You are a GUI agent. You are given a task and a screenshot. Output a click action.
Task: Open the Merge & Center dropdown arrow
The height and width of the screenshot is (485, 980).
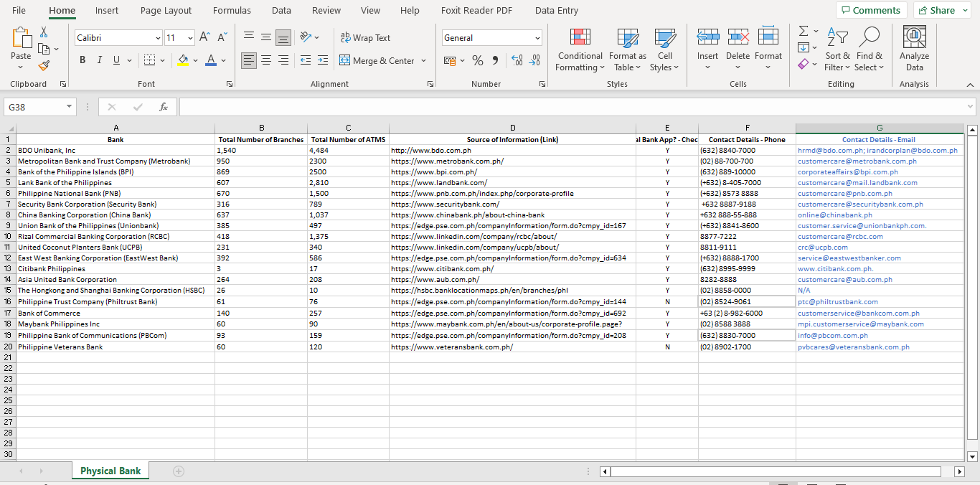pos(424,60)
